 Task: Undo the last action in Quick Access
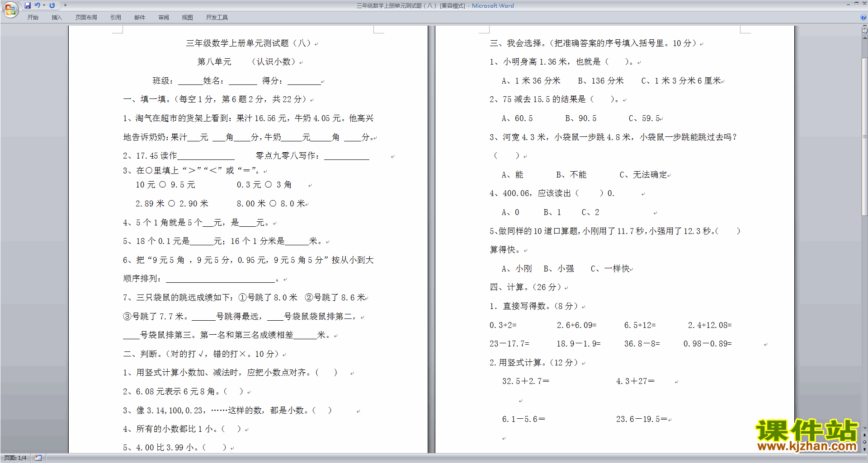click(38, 5)
